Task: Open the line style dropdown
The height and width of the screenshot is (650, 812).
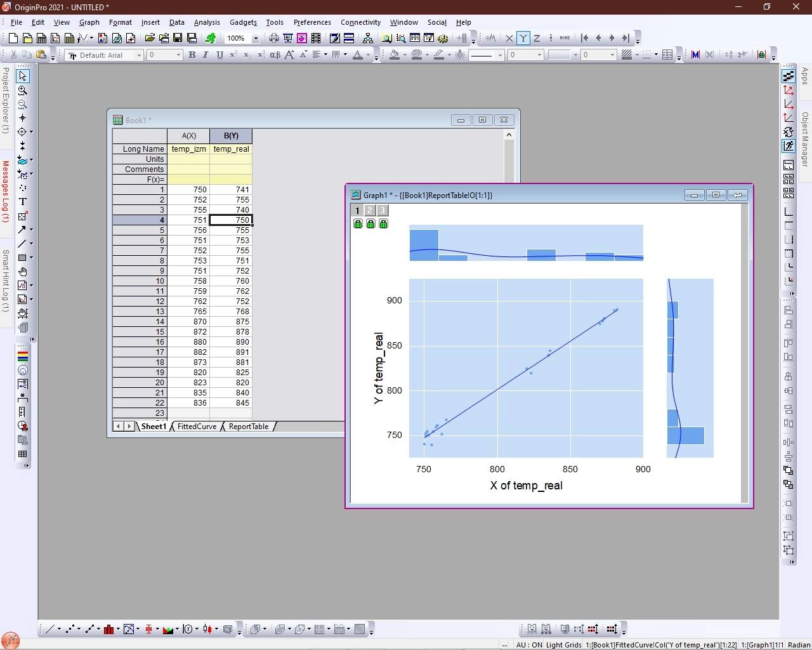Action: point(500,55)
